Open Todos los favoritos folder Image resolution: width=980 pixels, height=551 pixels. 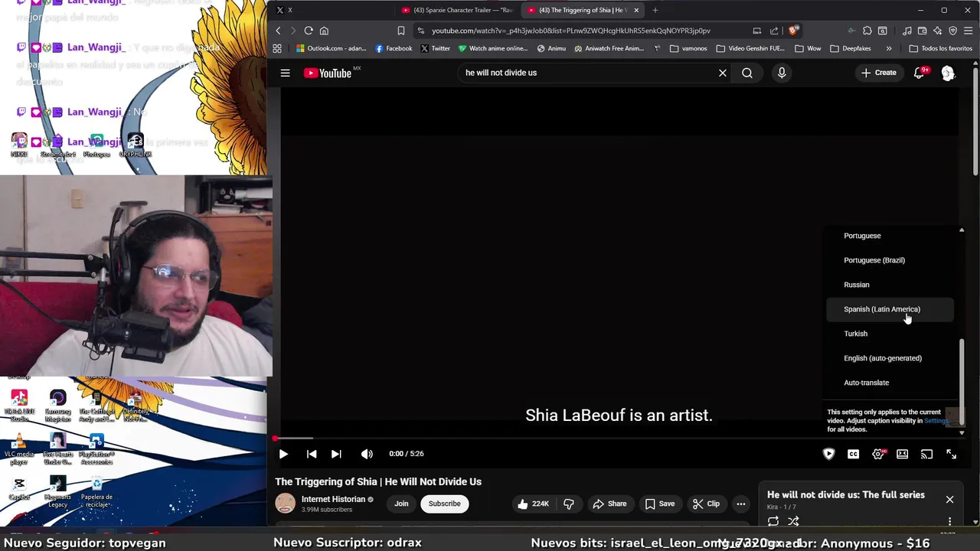[x=940, y=48]
